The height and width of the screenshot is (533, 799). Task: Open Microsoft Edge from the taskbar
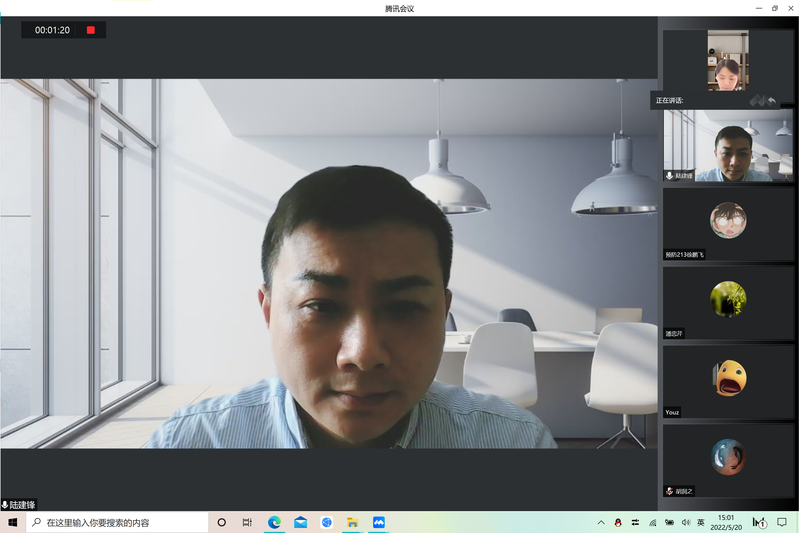(x=274, y=522)
